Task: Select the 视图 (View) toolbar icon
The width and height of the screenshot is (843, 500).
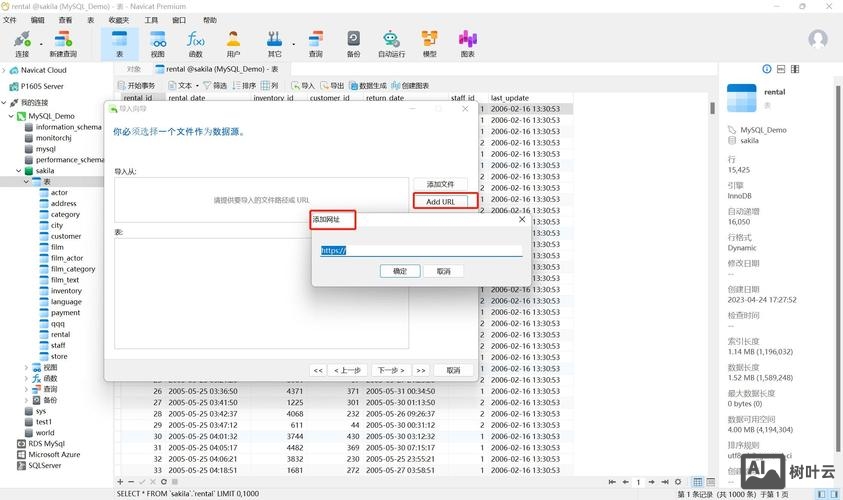Action: coord(157,42)
